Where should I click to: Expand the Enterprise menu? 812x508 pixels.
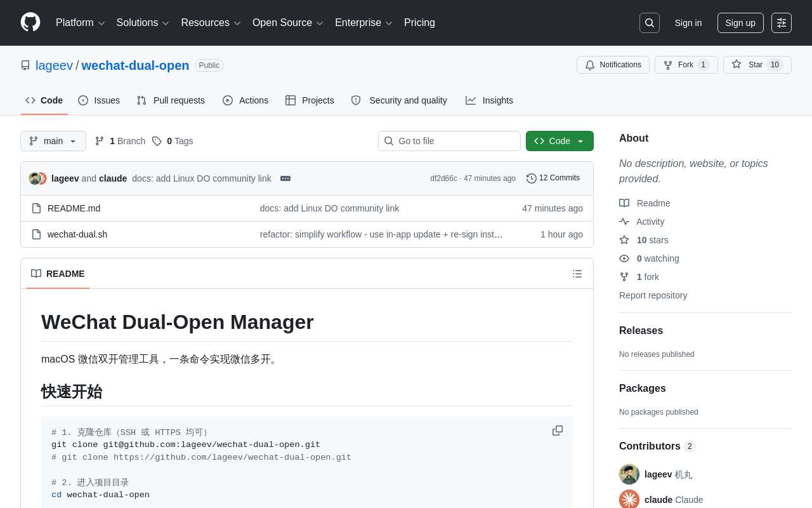363,23
